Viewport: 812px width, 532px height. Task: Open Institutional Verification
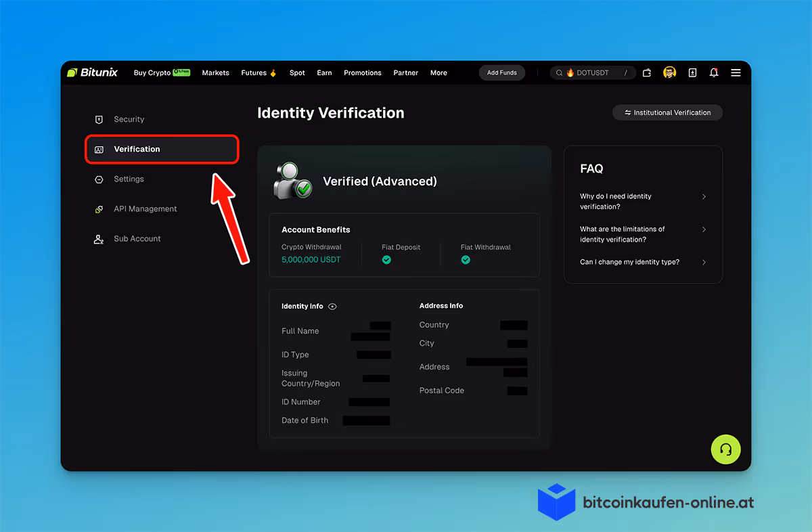click(667, 112)
